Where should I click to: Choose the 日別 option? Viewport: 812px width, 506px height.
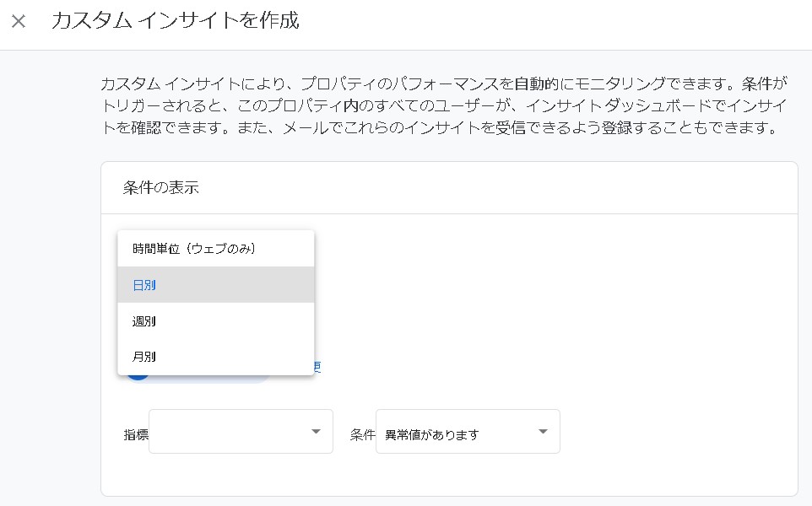click(144, 285)
